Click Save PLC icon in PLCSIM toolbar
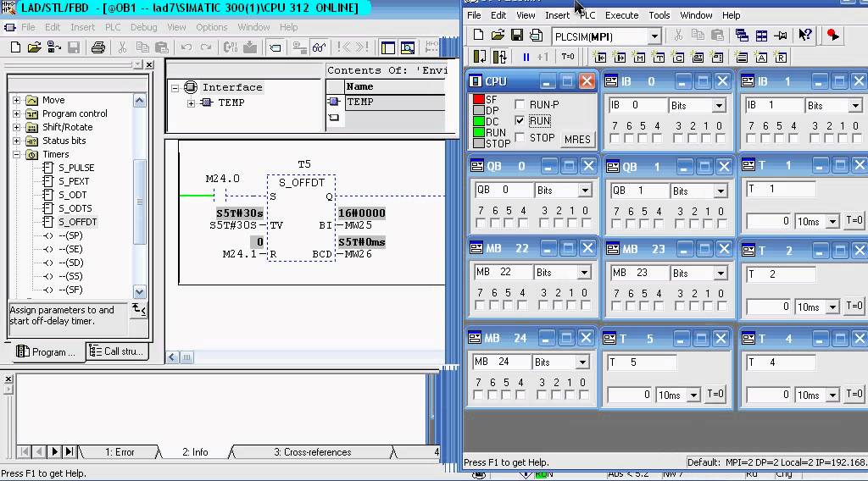This screenshot has height=481, width=868. pos(516,36)
